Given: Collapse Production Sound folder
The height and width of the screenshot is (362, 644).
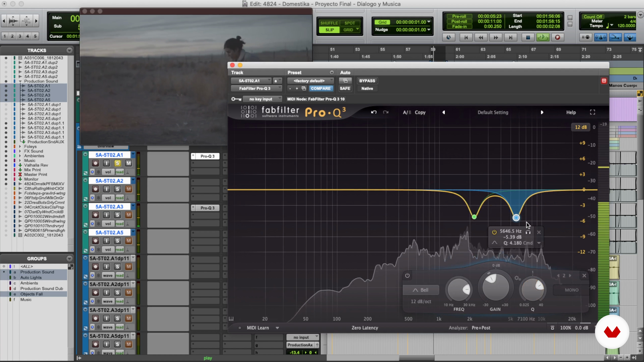Looking at the screenshot, I should point(20,81).
